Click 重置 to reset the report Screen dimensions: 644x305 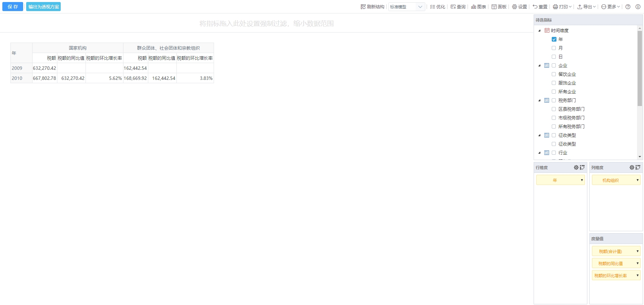pos(540,7)
